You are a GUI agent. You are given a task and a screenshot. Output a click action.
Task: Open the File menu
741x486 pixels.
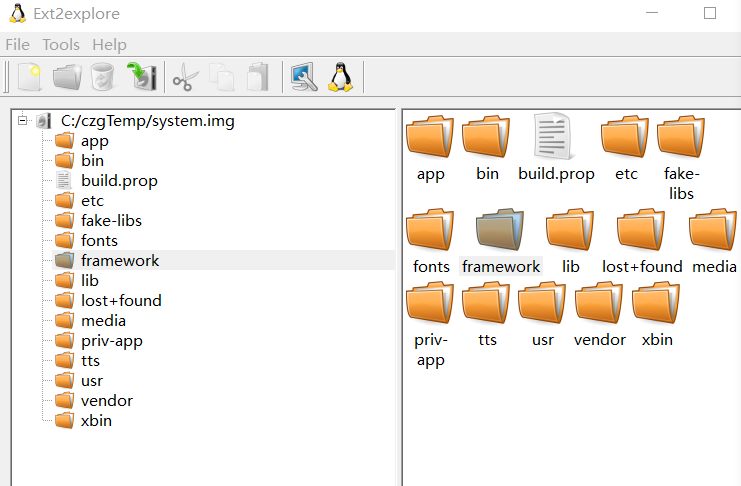[17, 44]
